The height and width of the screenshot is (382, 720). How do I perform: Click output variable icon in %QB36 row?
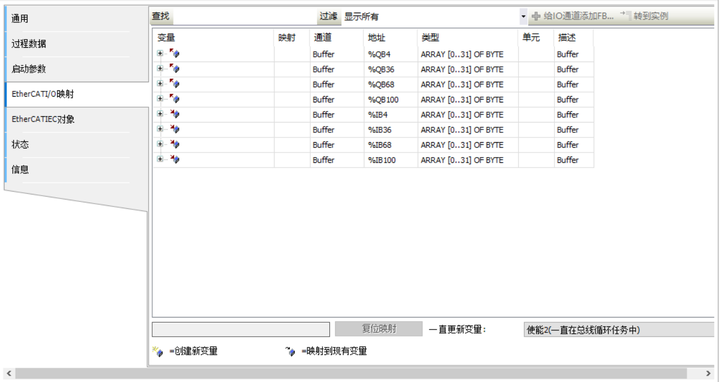[x=174, y=69]
